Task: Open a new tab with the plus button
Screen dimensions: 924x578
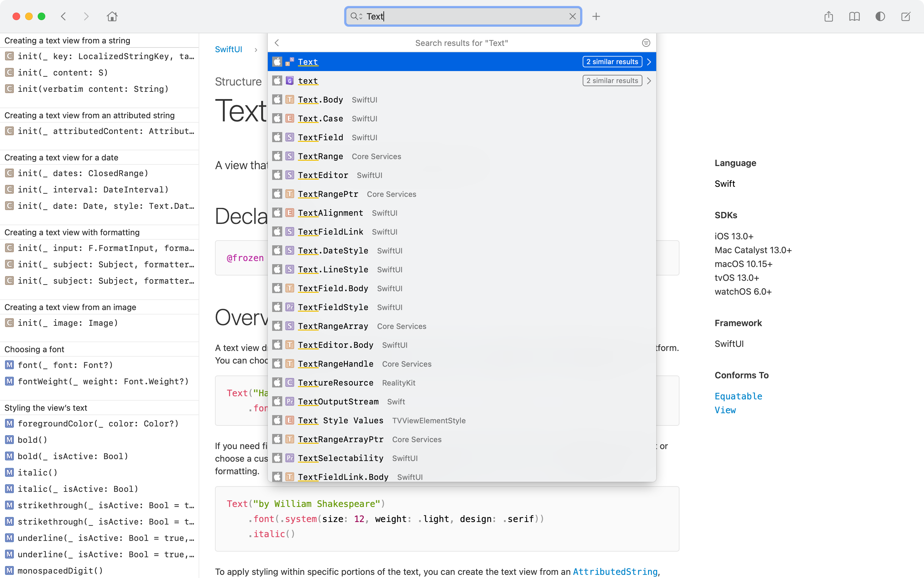Action: pos(596,16)
